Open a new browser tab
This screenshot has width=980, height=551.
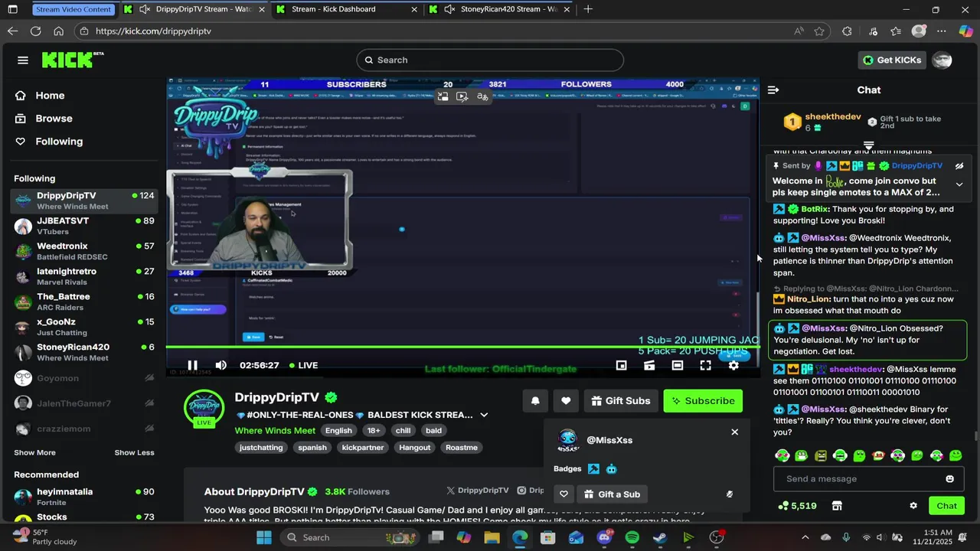coord(588,9)
